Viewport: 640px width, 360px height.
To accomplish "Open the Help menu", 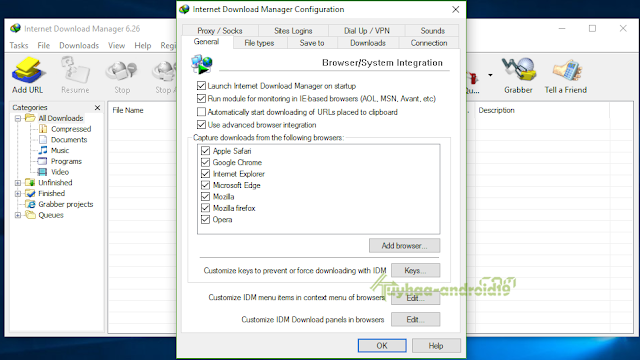I will click(x=142, y=45).
